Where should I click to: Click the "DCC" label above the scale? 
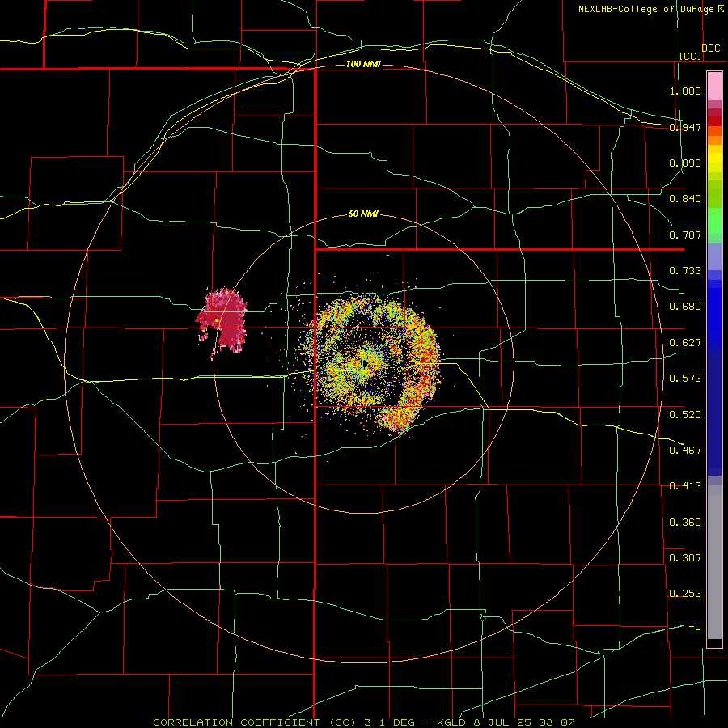[711, 49]
